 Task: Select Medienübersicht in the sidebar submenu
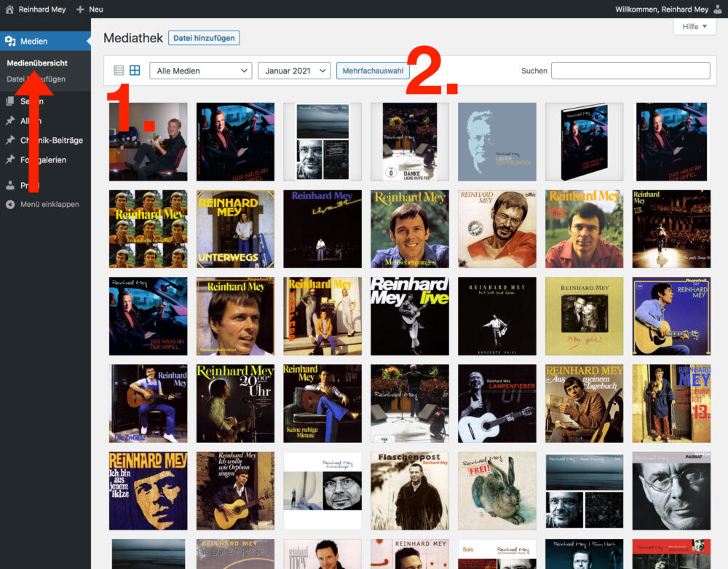click(x=37, y=63)
